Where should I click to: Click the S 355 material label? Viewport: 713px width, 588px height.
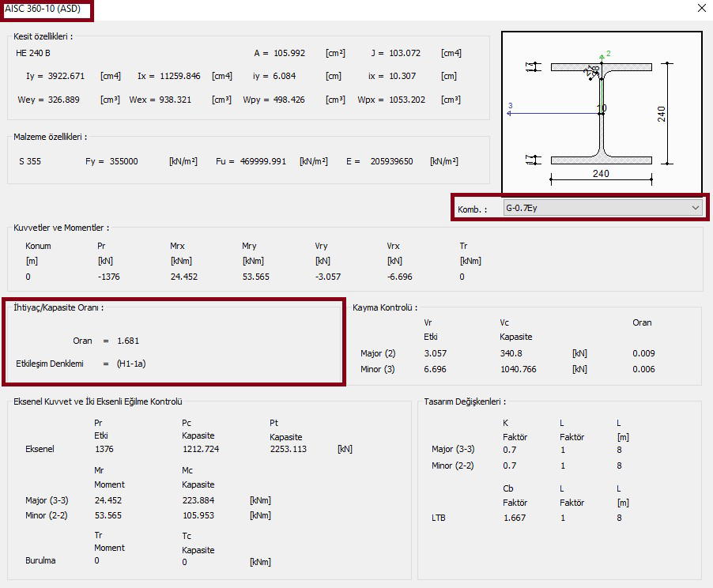[x=30, y=161]
